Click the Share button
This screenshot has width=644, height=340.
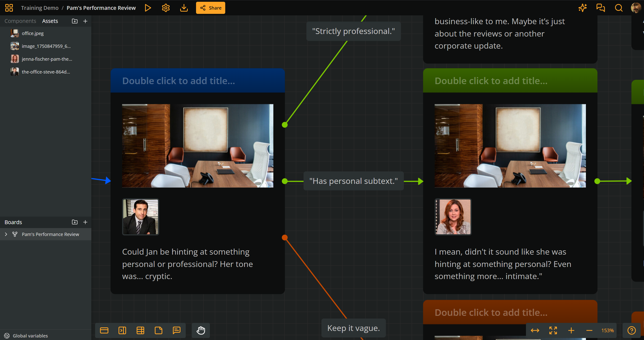210,8
